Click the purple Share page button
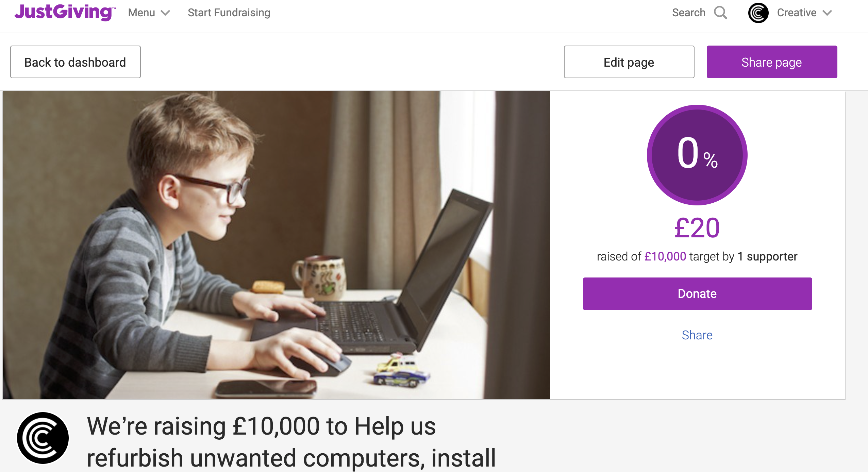 click(x=772, y=62)
